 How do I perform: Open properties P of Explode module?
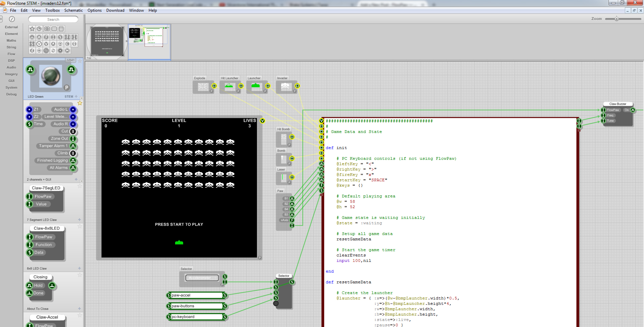(x=211, y=91)
